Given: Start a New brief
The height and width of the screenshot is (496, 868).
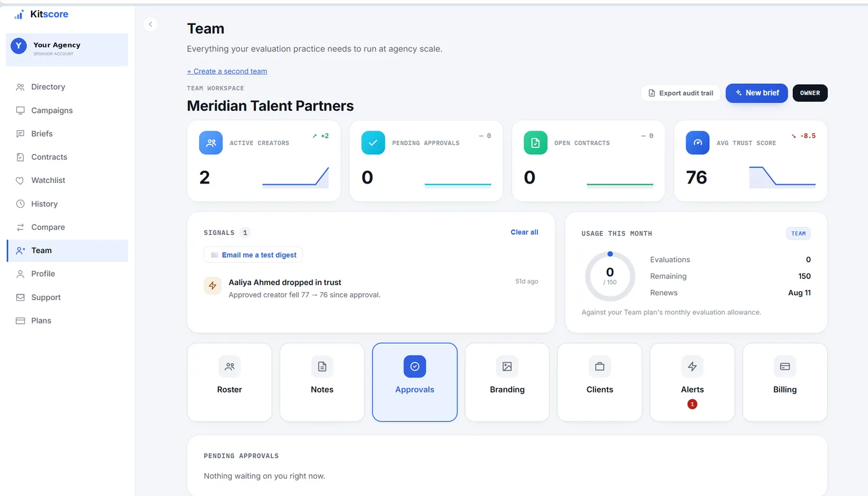Looking at the screenshot, I should tap(756, 93).
